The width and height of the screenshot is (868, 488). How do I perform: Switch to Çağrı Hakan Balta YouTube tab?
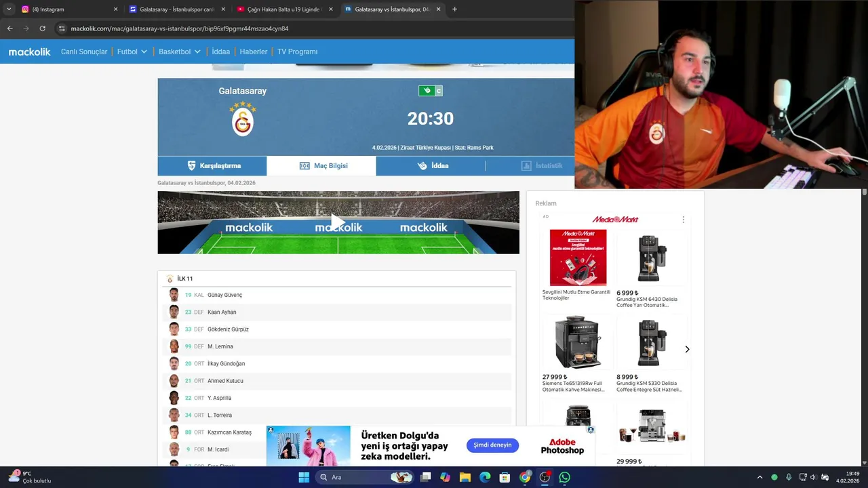tap(284, 9)
